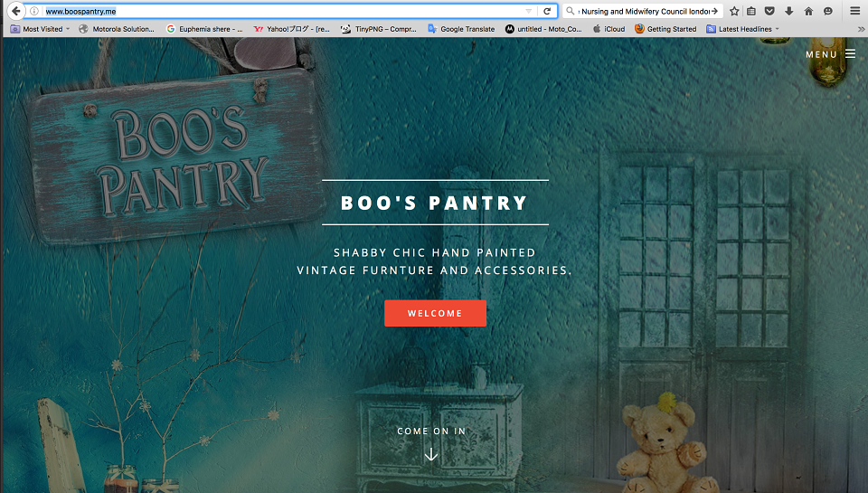Open Getting Started bookmark
Screen dimensions: 868x493
coord(666,29)
